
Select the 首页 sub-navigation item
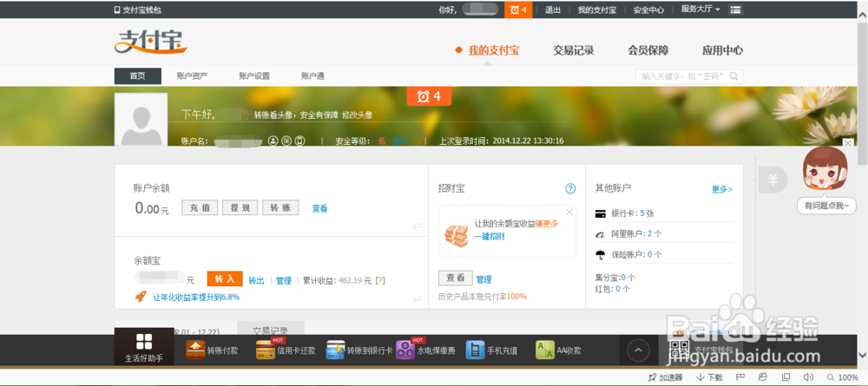point(138,76)
